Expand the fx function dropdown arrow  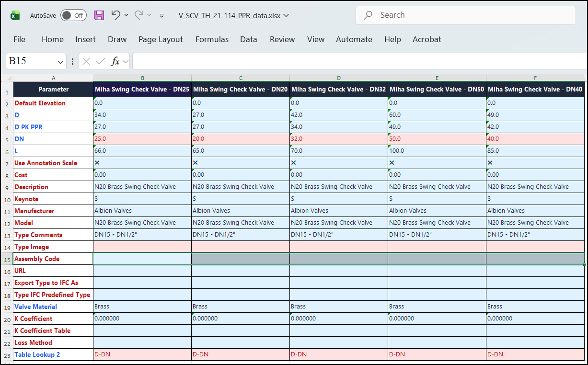coord(125,61)
